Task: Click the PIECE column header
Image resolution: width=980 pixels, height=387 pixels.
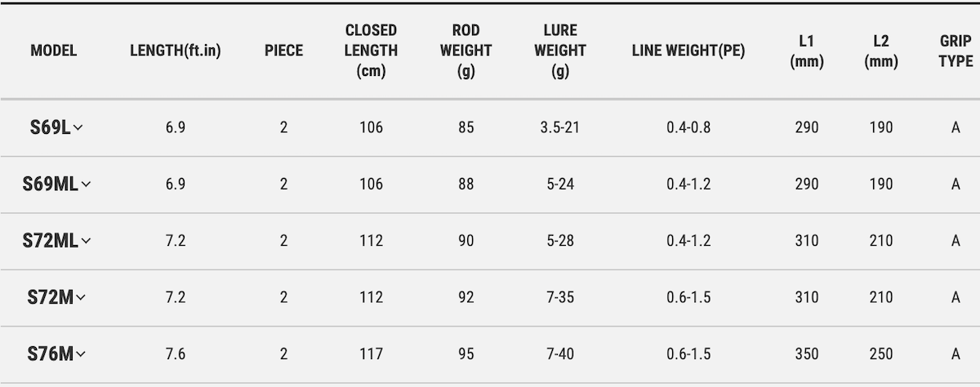Action: (283, 51)
